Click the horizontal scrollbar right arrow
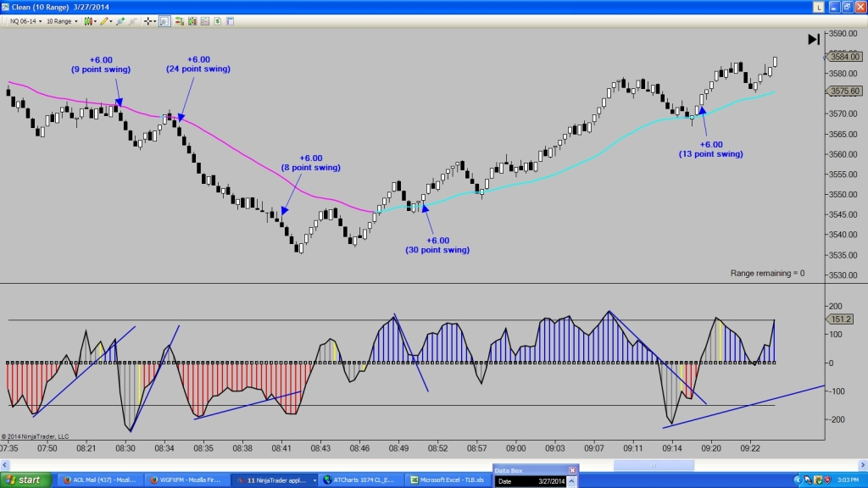Screen dimensions: 868x488 coord(862,465)
